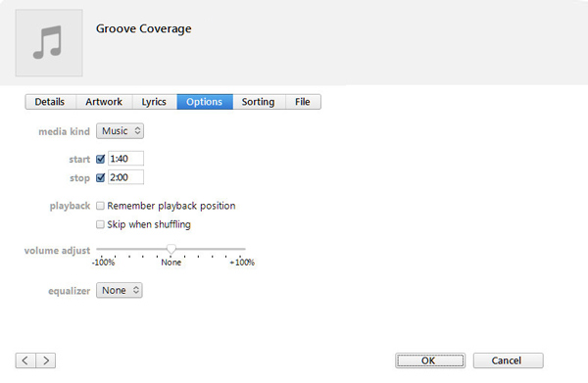
Task: Click the media kind label
Action: (x=64, y=131)
